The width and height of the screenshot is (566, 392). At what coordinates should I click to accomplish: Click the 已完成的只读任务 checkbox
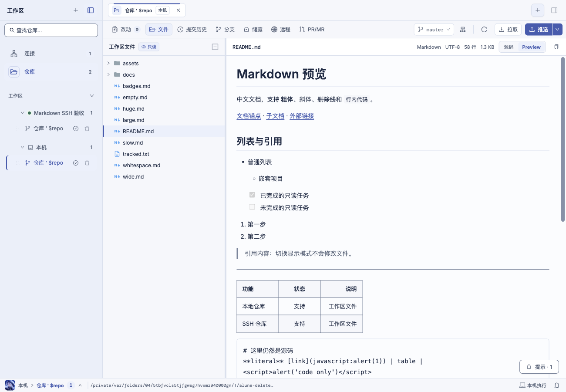click(252, 195)
